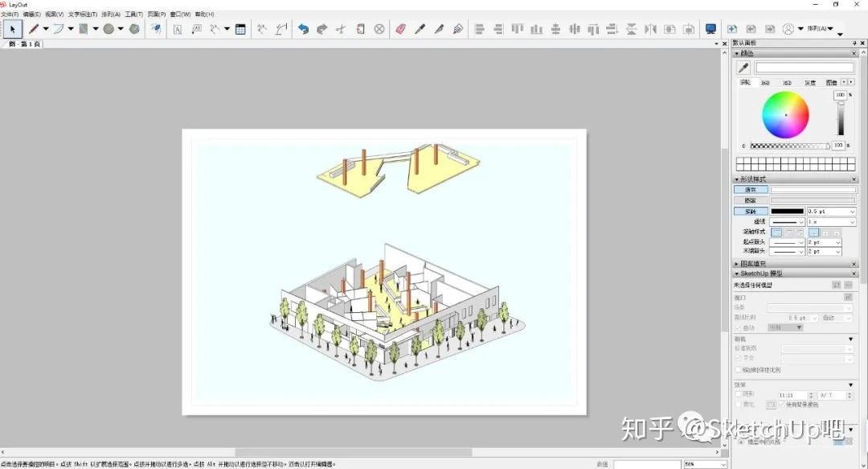Toggle the fog (雾化) checkbox
Image resolution: width=868 pixels, height=469 pixels.
point(738,404)
